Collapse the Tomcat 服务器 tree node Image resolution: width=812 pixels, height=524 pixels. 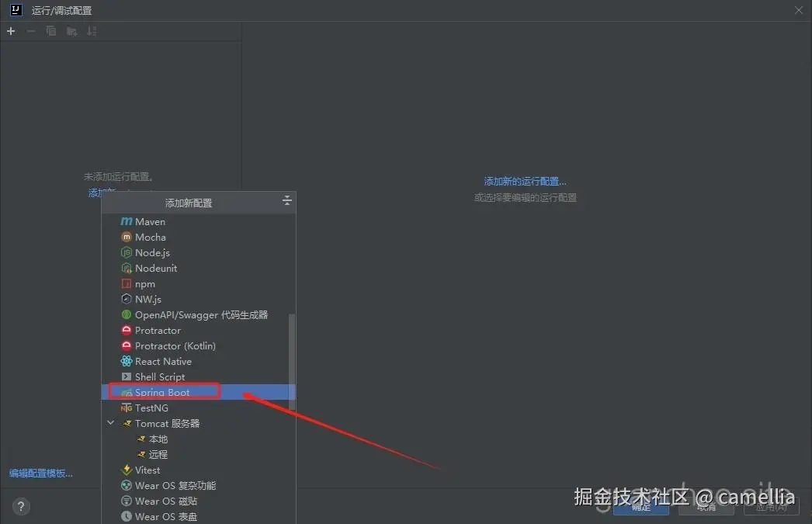[x=111, y=423]
